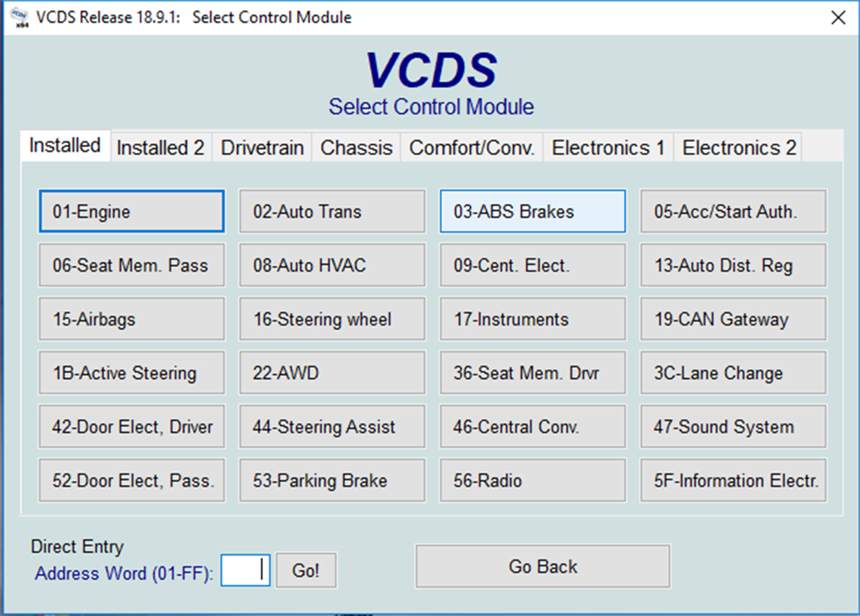Click the VCDS app icon in title bar
Image resolution: width=860 pixels, height=616 pixels.
[19, 17]
